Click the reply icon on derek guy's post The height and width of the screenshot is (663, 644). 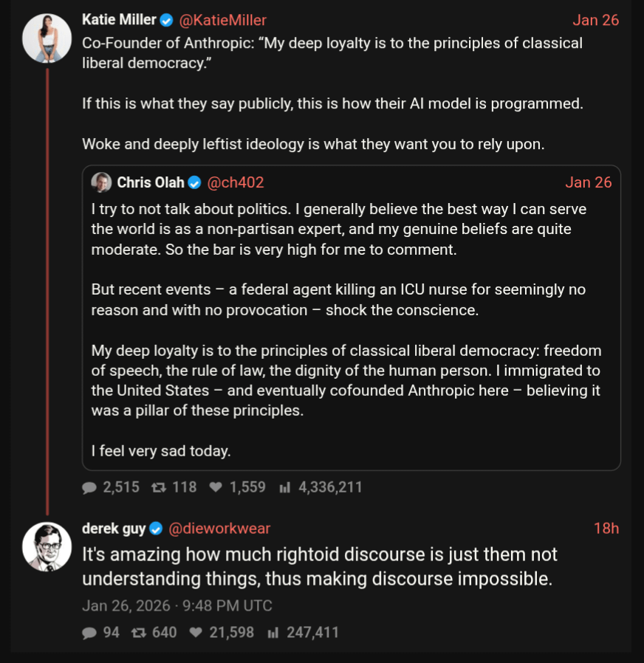(89, 633)
